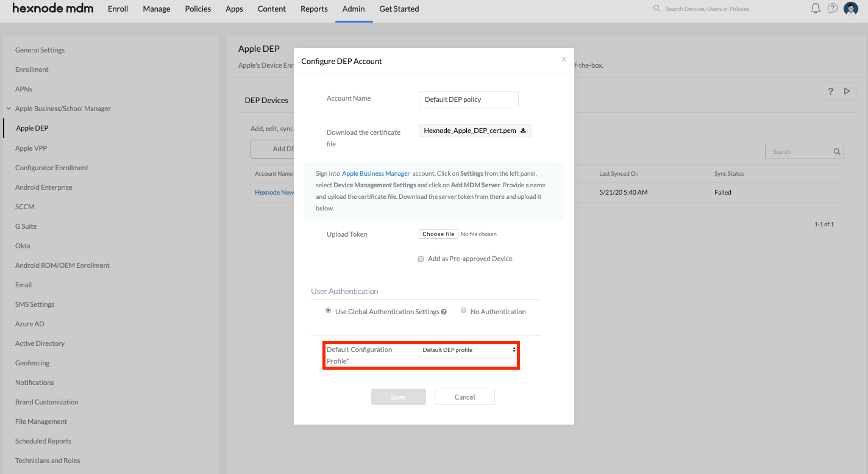Click the help icon on Apple DEP page

pos(830,92)
